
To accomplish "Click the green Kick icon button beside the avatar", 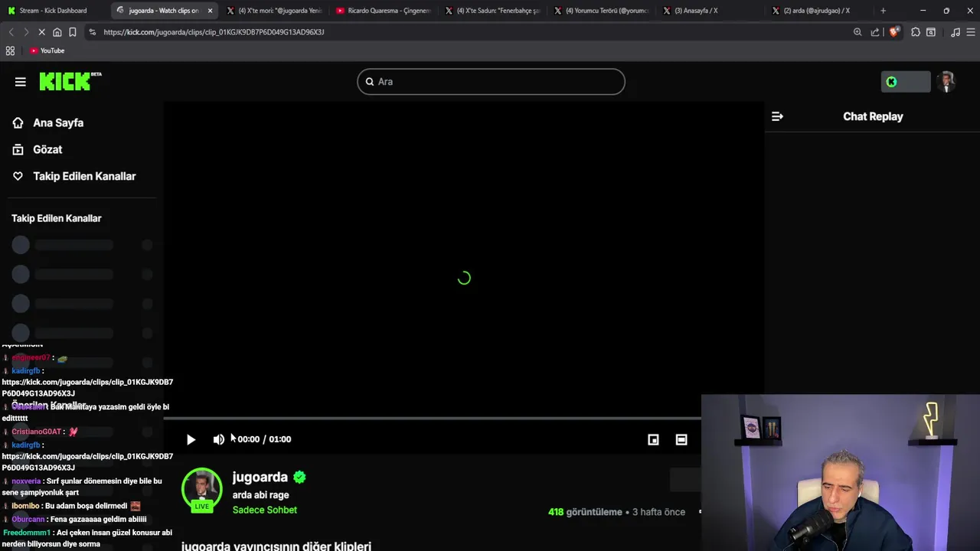I will tap(906, 82).
